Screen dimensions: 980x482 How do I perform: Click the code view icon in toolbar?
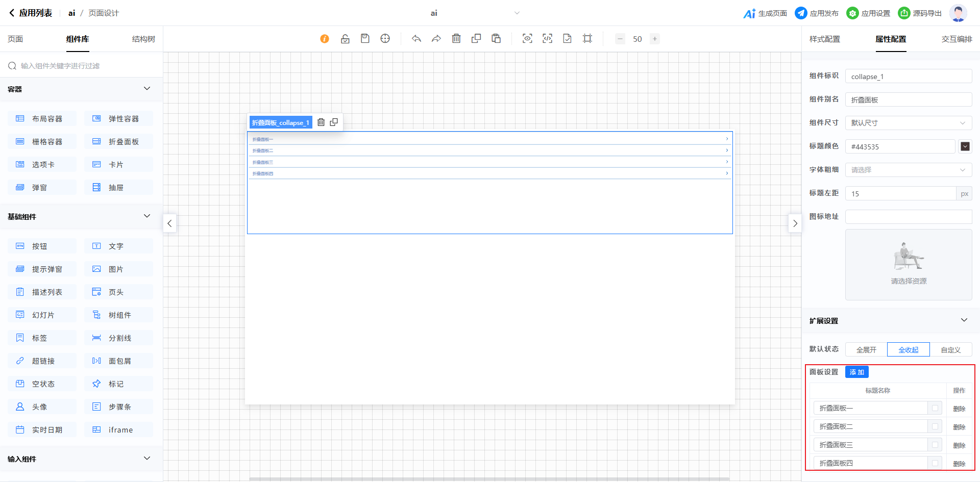coord(547,39)
